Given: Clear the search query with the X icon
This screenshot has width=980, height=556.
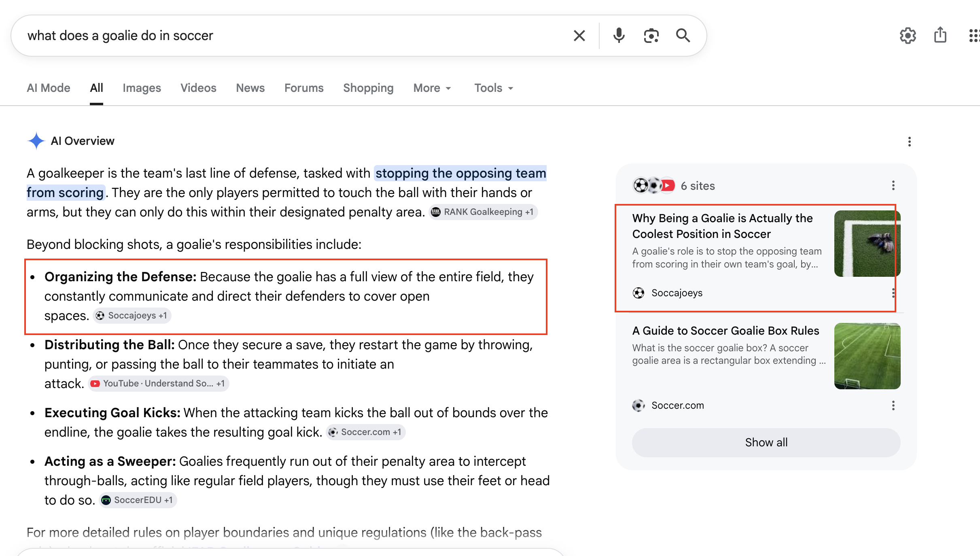Looking at the screenshot, I should (579, 36).
